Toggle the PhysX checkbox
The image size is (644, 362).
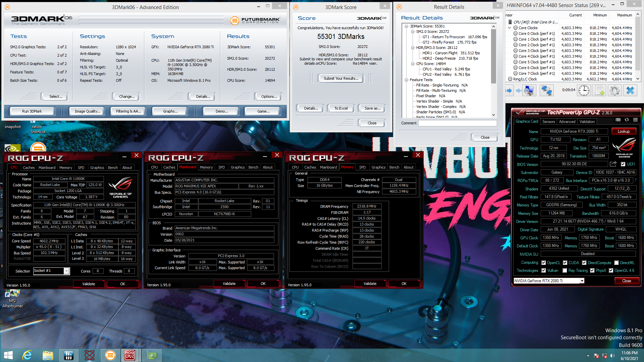[x=592, y=270]
